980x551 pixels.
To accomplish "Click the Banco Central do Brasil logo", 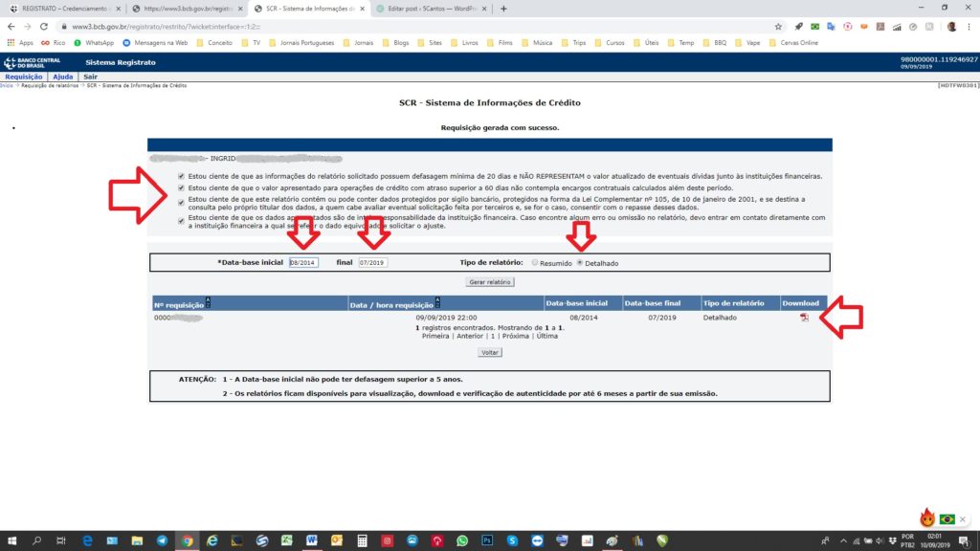I will (32, 62).
